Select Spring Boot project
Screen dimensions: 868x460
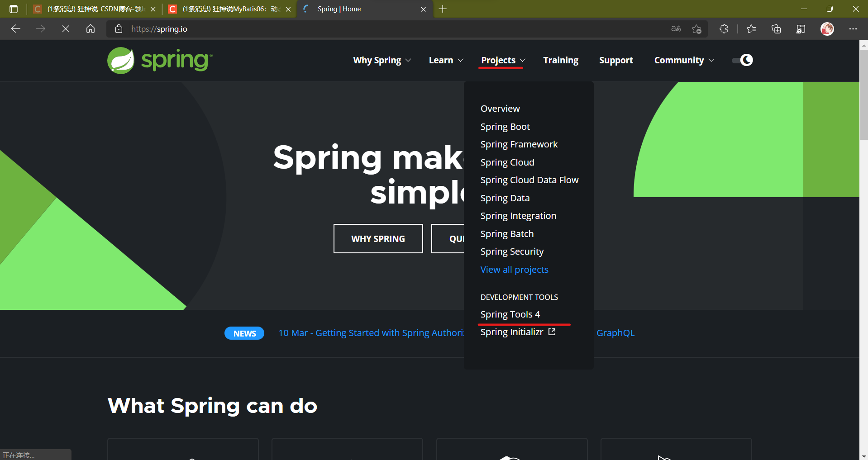(505, 127)
